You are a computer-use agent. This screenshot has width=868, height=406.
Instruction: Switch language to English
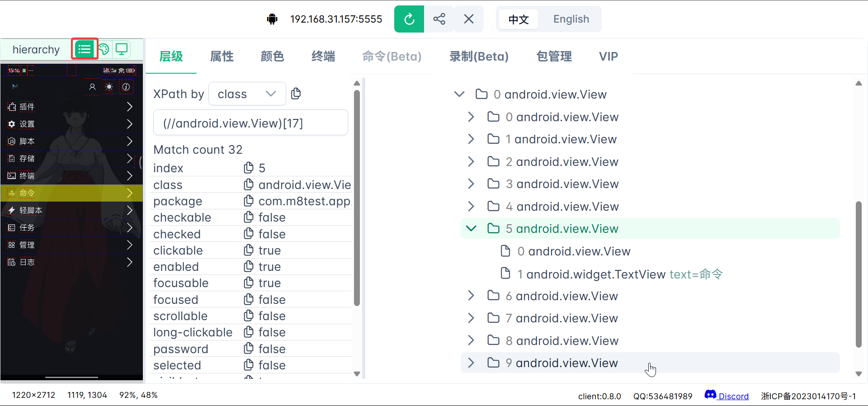[571, 19]
